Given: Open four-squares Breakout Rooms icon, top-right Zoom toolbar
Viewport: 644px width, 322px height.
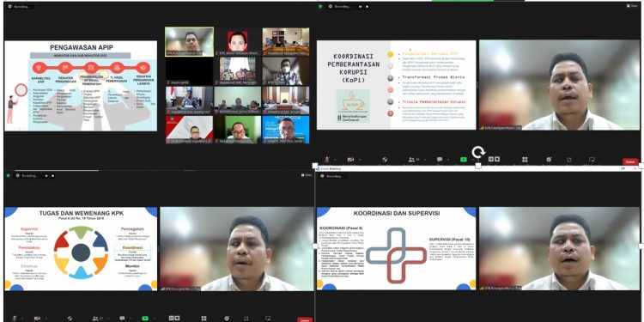Looking at the screenshot, I should click(525, 160).
